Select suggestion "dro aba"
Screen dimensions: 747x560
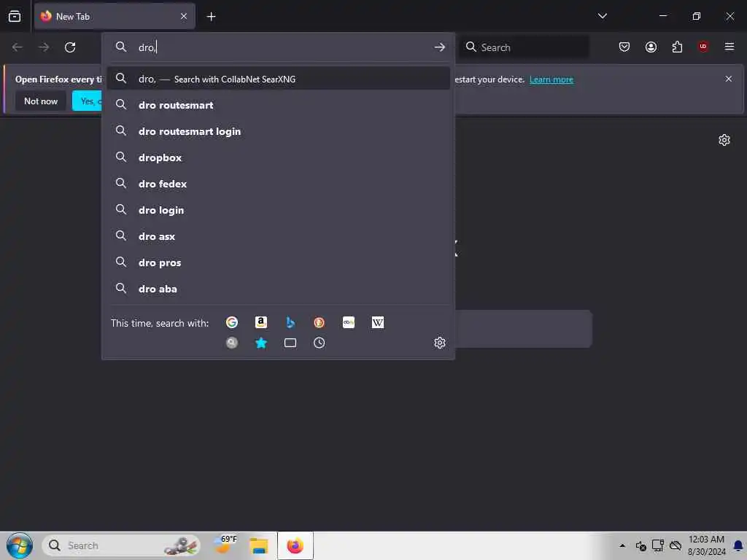(278, 289)
